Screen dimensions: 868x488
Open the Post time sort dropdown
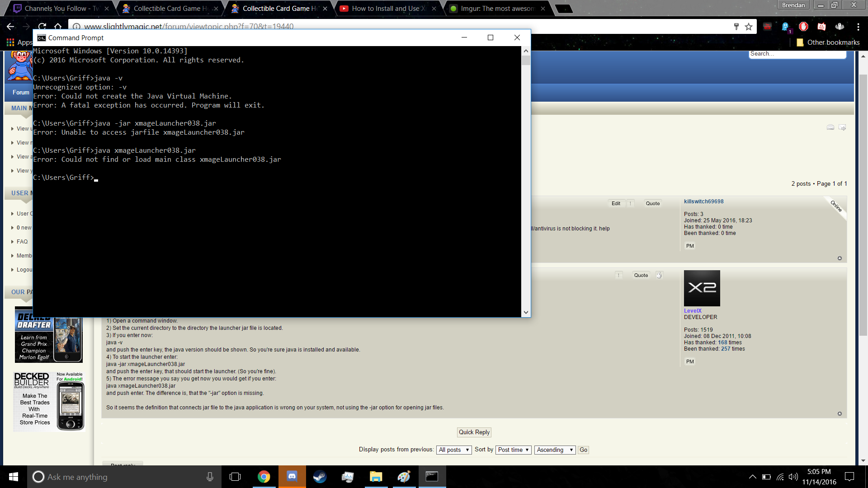click(513, 450)
